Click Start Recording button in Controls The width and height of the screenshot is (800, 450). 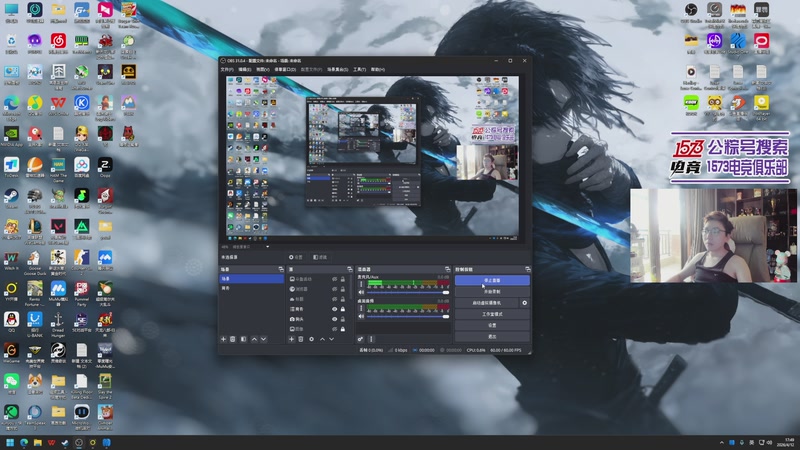pos(492,292)
